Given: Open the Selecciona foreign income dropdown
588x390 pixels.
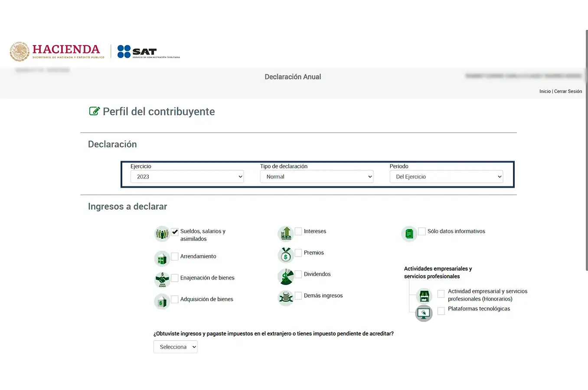Looking at the screenshot, I should point(175,347).
